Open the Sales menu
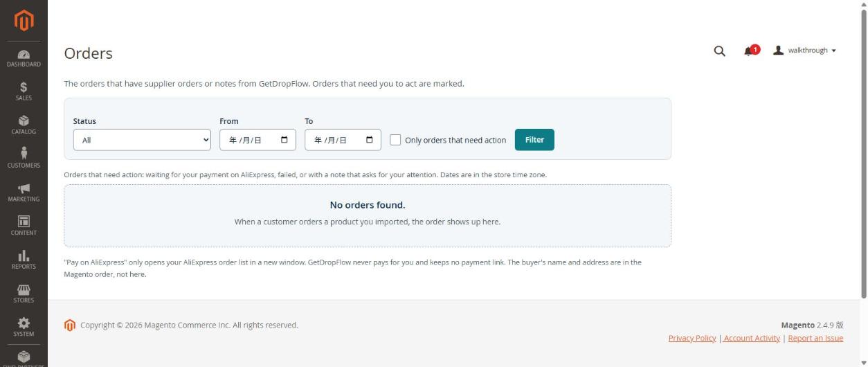 [x=24, y=91]
